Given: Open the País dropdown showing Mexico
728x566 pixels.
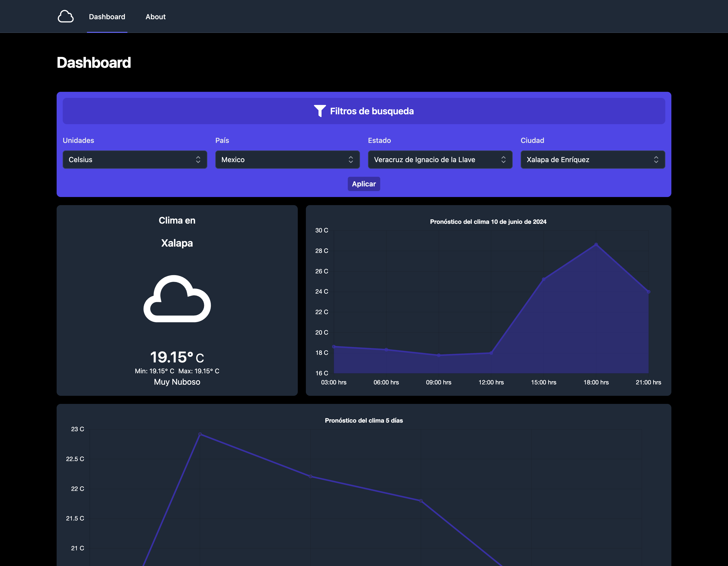Looking at the screenshot, I should pos(287,159).
